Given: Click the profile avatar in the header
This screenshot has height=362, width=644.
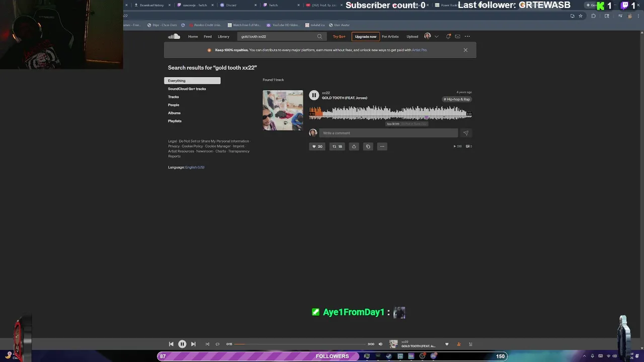Looking at the screenshot, I should [x=428, y=36].
